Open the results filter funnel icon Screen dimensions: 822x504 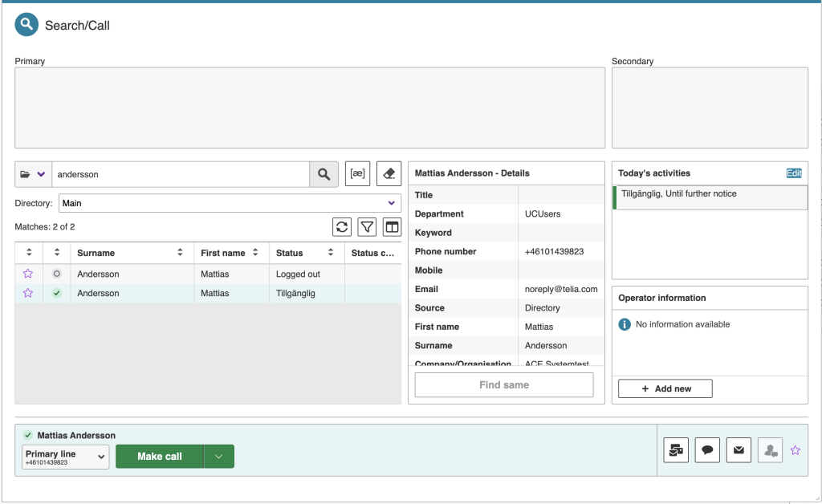pyautogui.click(x=367, y=227)
